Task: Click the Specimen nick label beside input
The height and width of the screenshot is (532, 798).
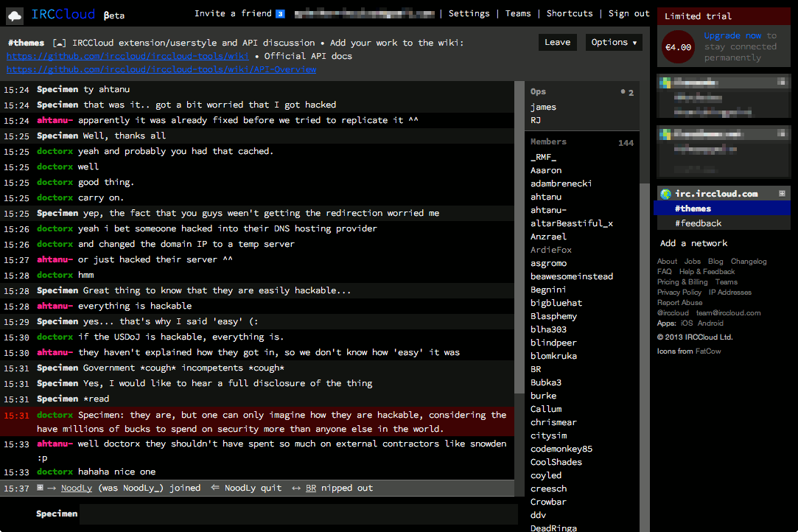Action: (57, 514)
